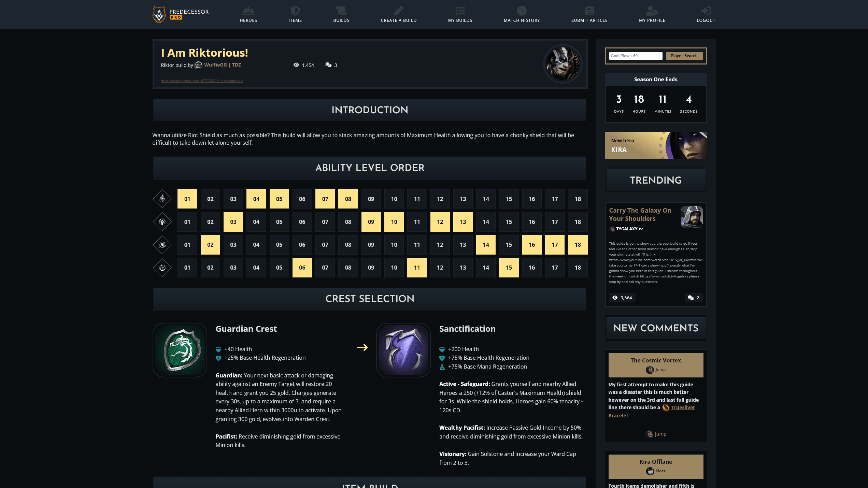Open the WuffieGG | TDZ author link
The height and width of the screenshot is (488, 868).
223,65
